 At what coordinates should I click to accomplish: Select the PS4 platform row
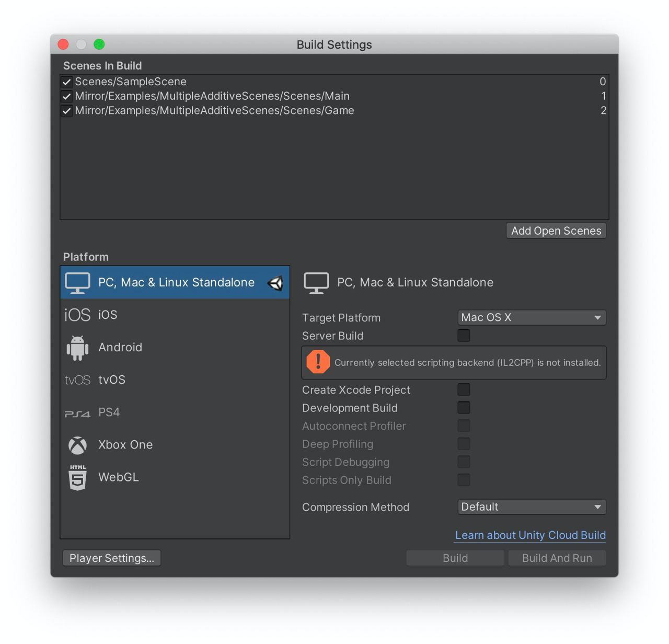tap(175, 412)
